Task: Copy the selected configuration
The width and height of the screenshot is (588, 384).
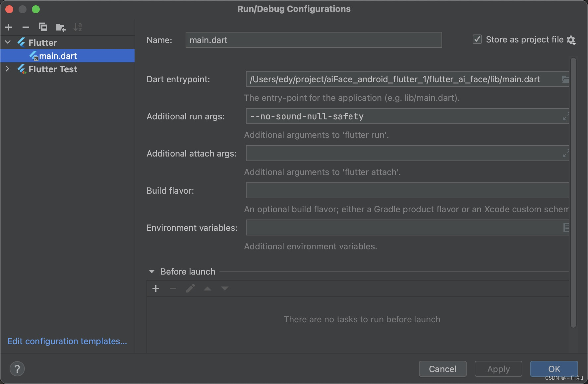Action: click(x=43, y=27)
